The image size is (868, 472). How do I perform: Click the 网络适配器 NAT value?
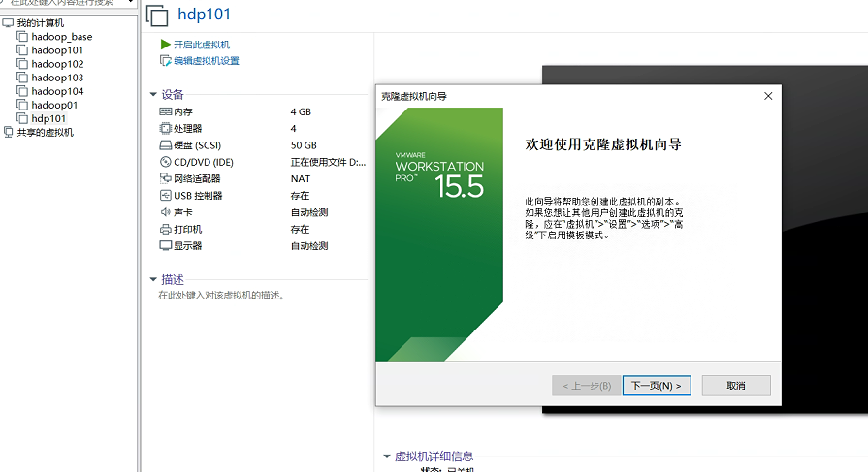[x=301, y=178]
